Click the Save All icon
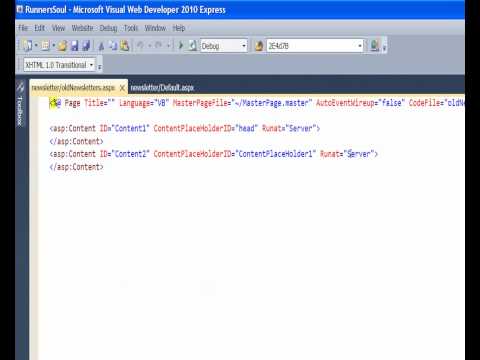The image size is (480, 360). [x=86, y=46]
